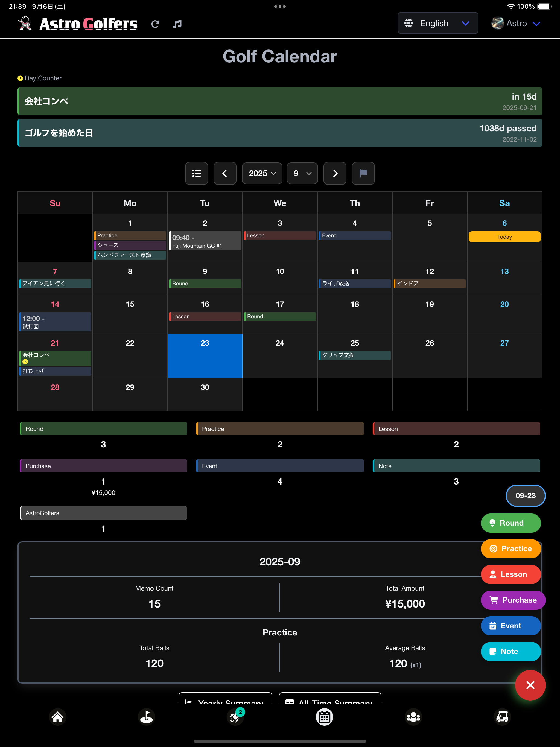560x747 pixels.
Task: Switch to list view icon
Action: click(197, 173)
